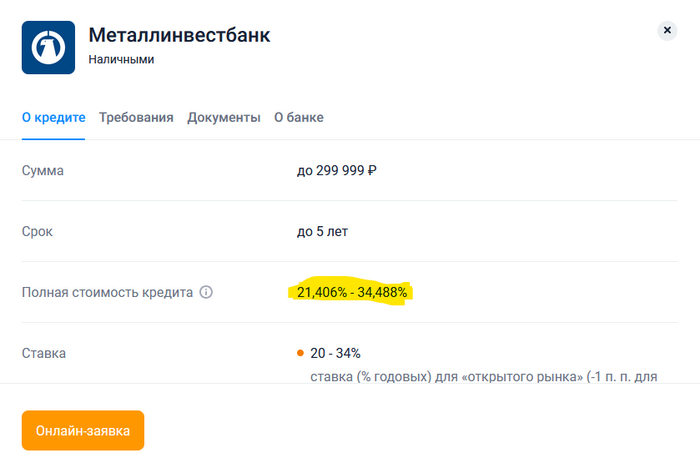Click the 20 - 34% rate value
This screenshot has height=463, width=700.
pyautogui.click(x=335, y=353)
